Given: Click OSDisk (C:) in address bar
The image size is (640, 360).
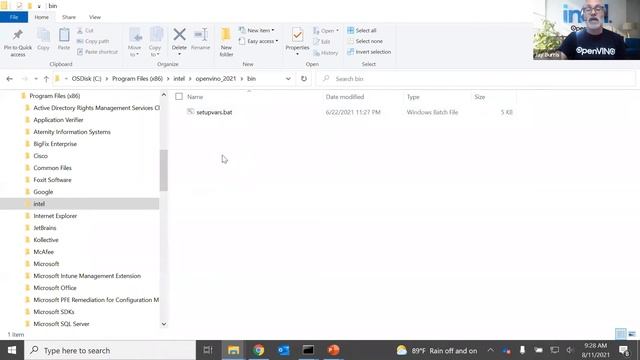Looking at the screenshot, I should pyautogui.click(x=87, y=78).
